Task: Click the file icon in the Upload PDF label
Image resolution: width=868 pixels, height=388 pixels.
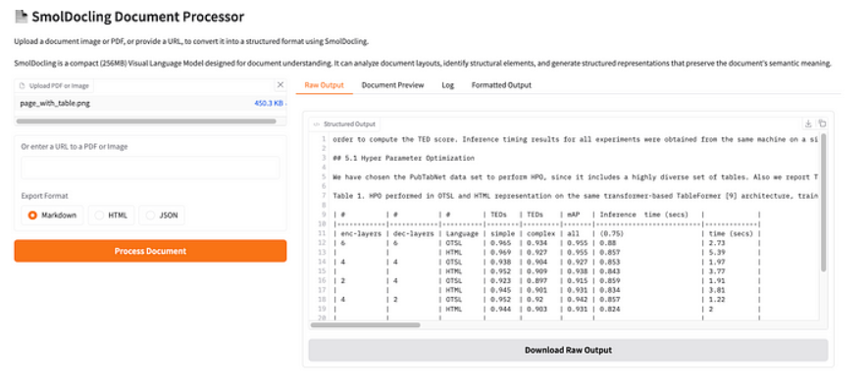Action: click(x=22, y=85)
